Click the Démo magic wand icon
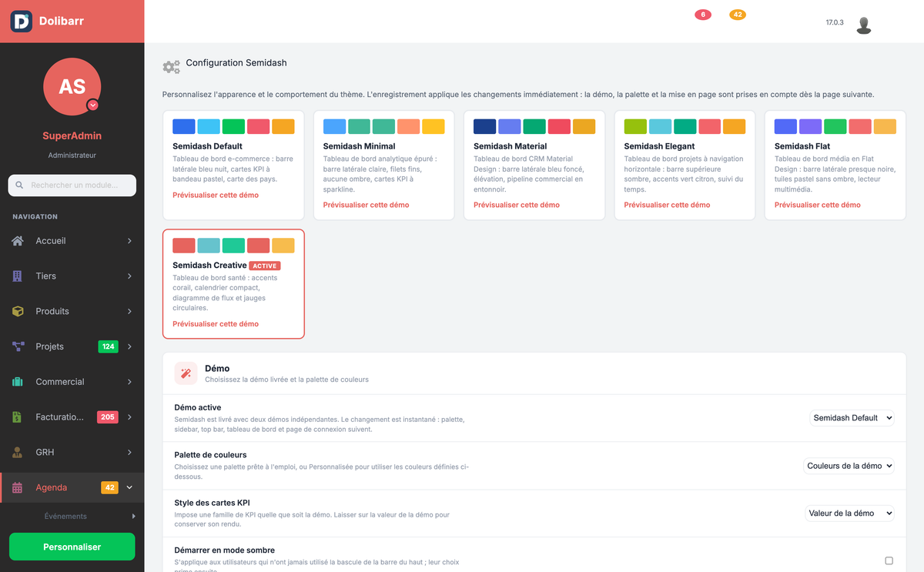This screenshot has height=572, width=924. 186,373
